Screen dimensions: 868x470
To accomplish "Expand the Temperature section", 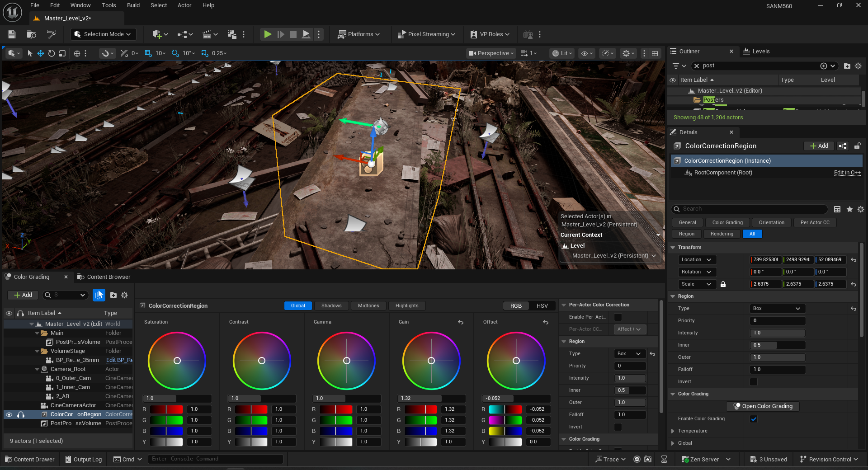I will (673, 431).
